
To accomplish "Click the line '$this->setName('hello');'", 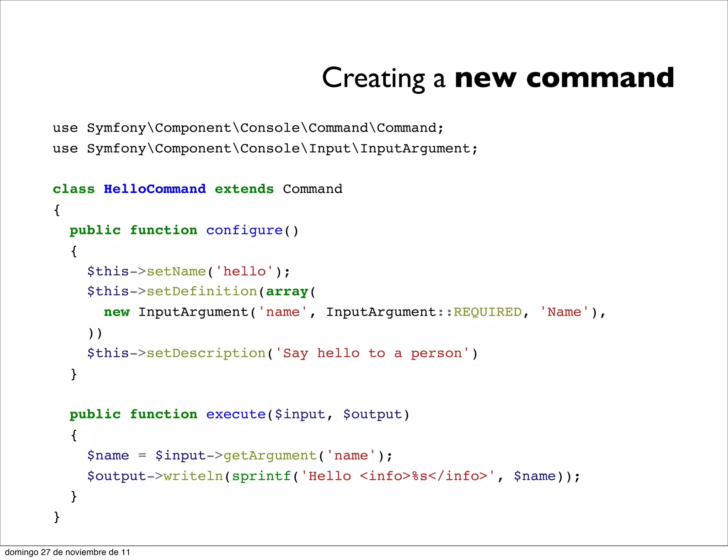I will (x=189, y=271).
